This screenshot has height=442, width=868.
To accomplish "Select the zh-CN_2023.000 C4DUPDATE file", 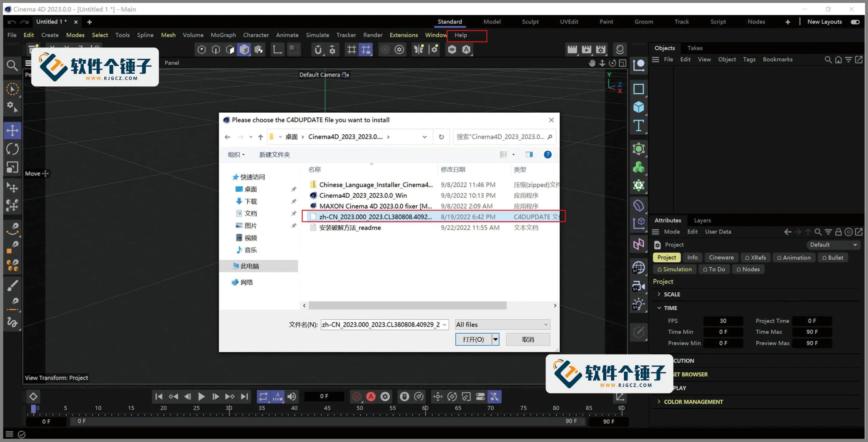I will (x=433, y=217).
